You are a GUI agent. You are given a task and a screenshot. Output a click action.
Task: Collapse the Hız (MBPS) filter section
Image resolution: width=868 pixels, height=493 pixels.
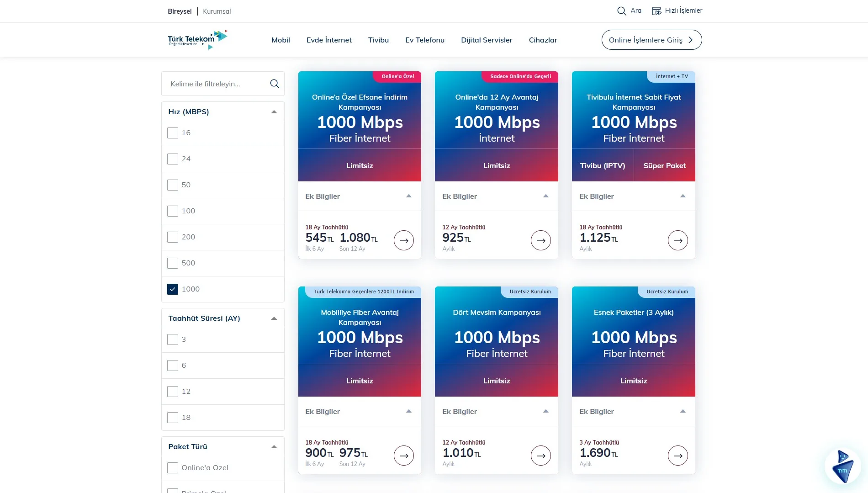274,112
